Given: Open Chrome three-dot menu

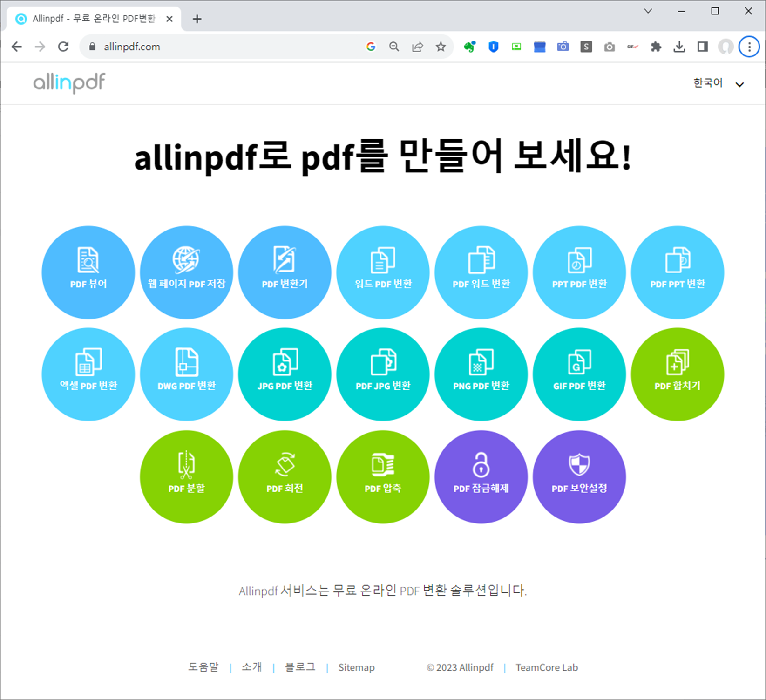Looking at the screenshot, I should [749, 47].
